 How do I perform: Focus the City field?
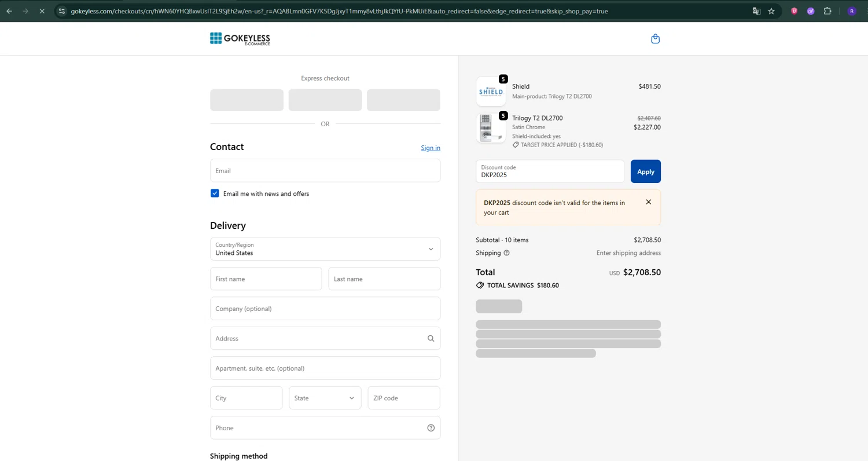click(x=247, y=398)
